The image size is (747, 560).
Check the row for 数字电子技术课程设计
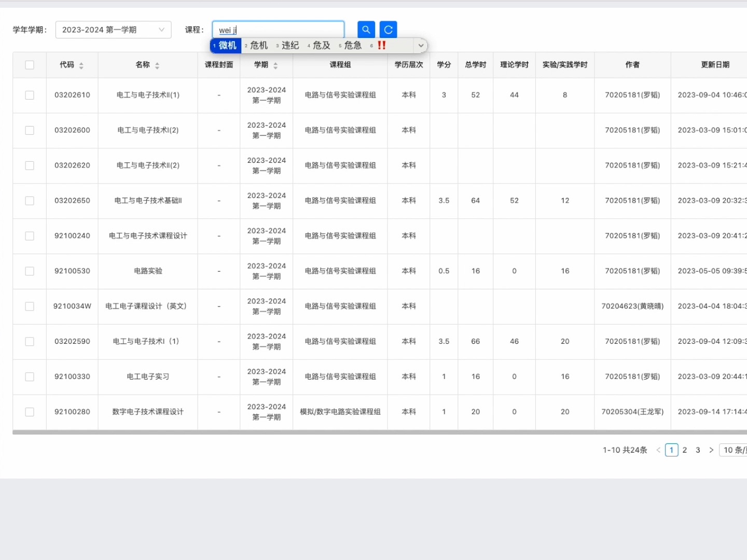pos(30,412)
